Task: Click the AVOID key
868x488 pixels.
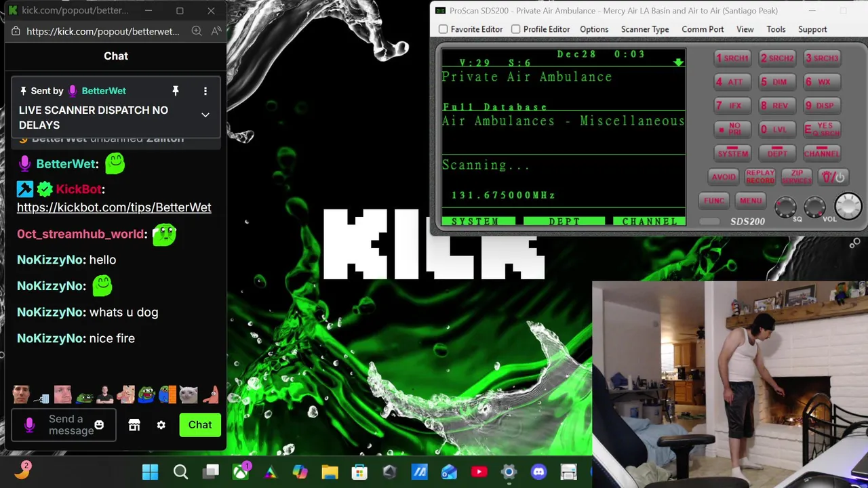Action: (x=723, y=177)
